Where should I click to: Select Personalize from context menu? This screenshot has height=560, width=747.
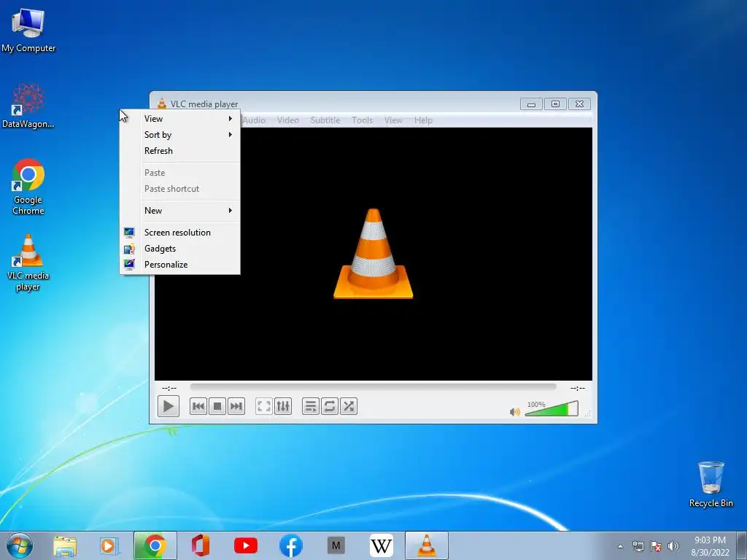pyautogui.click(x=179, y=265)
